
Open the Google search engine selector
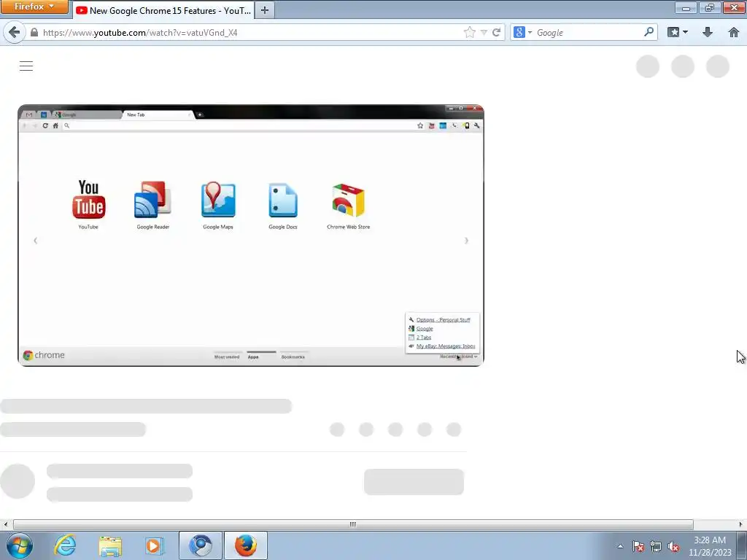(522, 32)
